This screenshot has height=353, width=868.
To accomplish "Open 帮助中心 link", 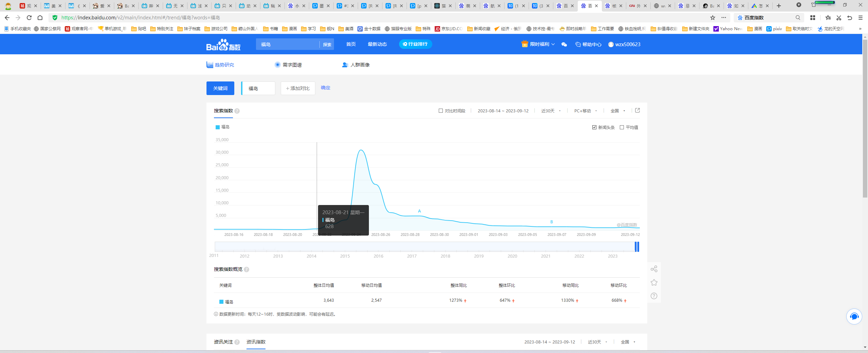I will click(588, 44).
